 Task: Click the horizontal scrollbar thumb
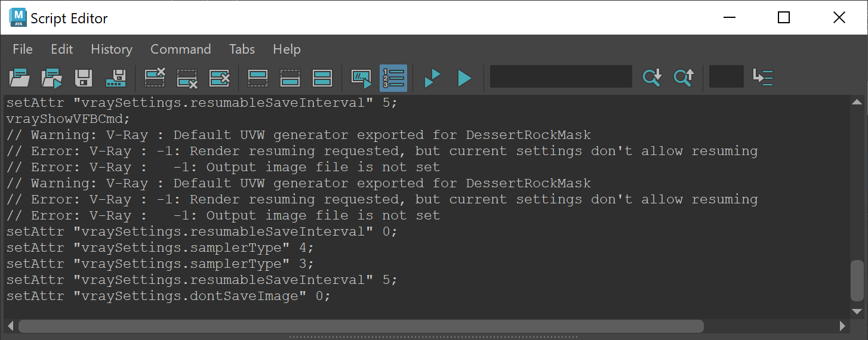coord(361,326)
